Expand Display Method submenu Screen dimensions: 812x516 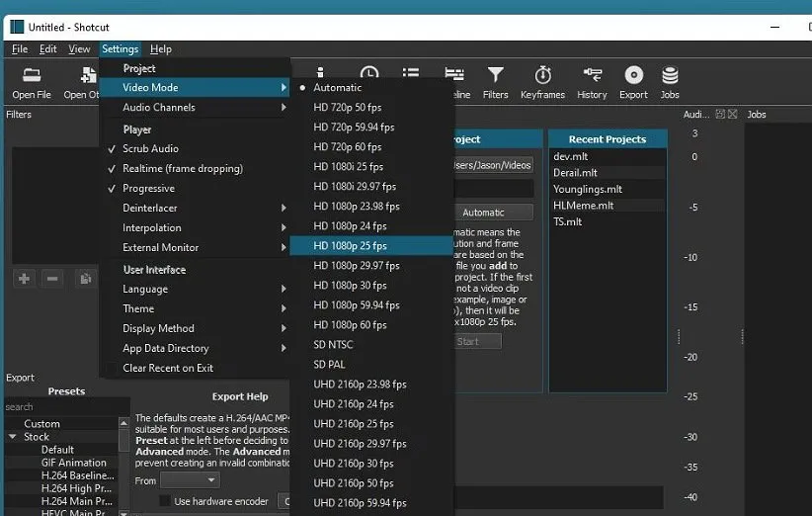tap(195, 328)
